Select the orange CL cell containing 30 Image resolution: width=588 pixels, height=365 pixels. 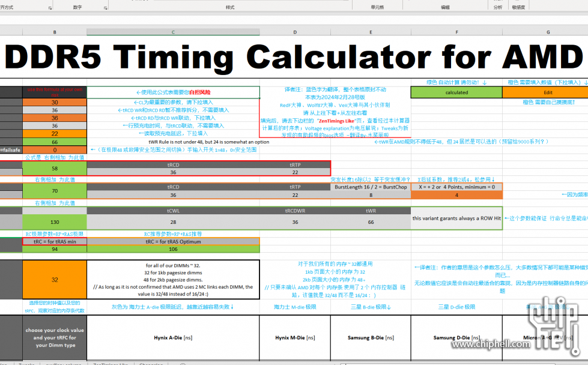(x=55, y=102)
